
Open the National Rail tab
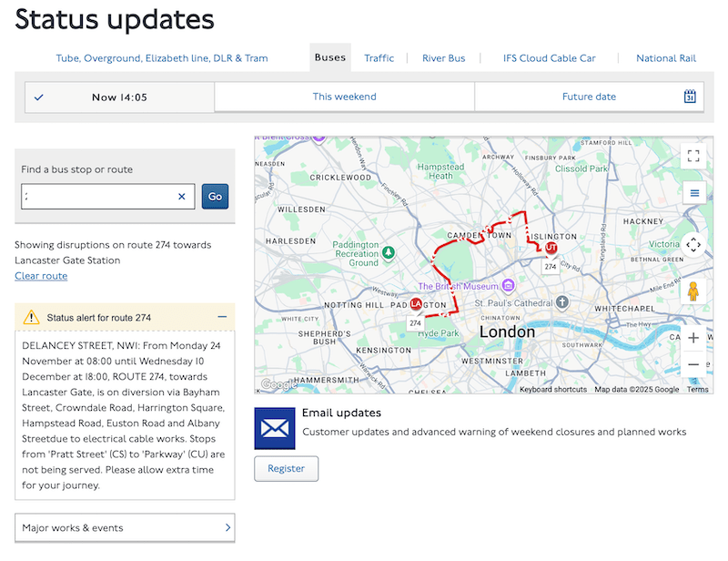(665, 58)
